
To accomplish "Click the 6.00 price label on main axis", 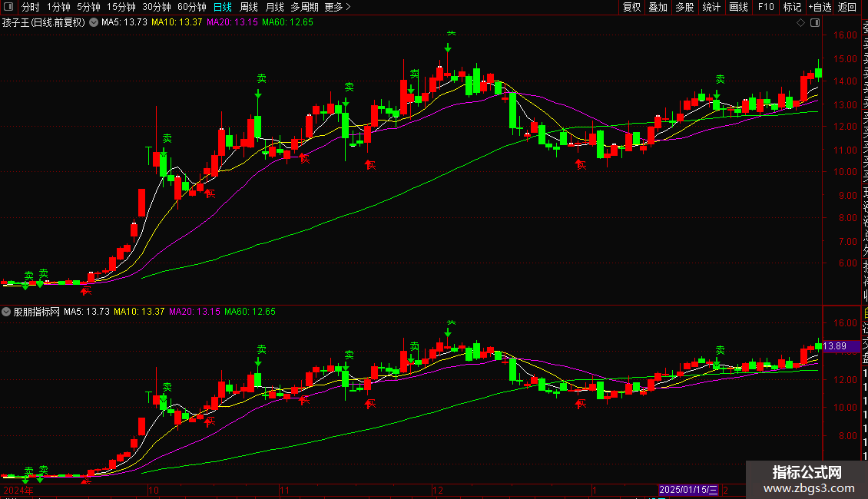I will click(847, 263).
